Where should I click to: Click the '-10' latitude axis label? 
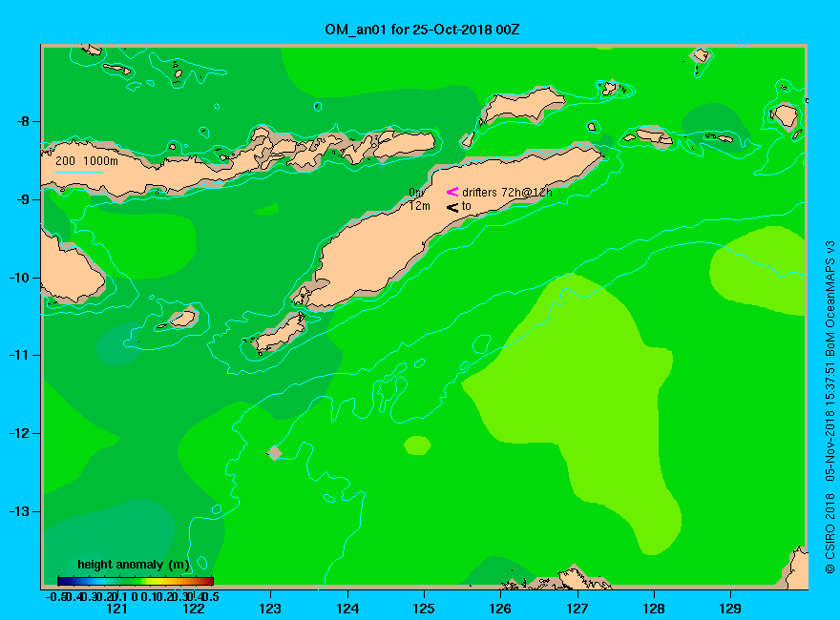click(20, 278)
